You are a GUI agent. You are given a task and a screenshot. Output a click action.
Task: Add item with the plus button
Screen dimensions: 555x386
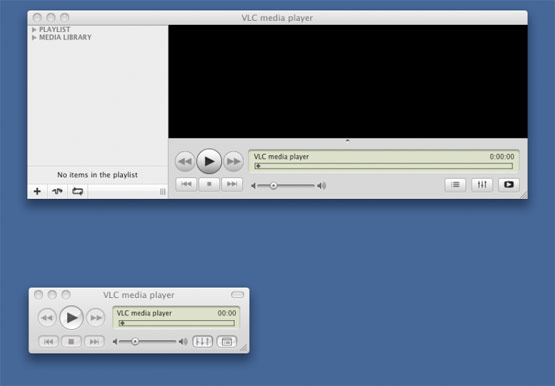(37, 191)
